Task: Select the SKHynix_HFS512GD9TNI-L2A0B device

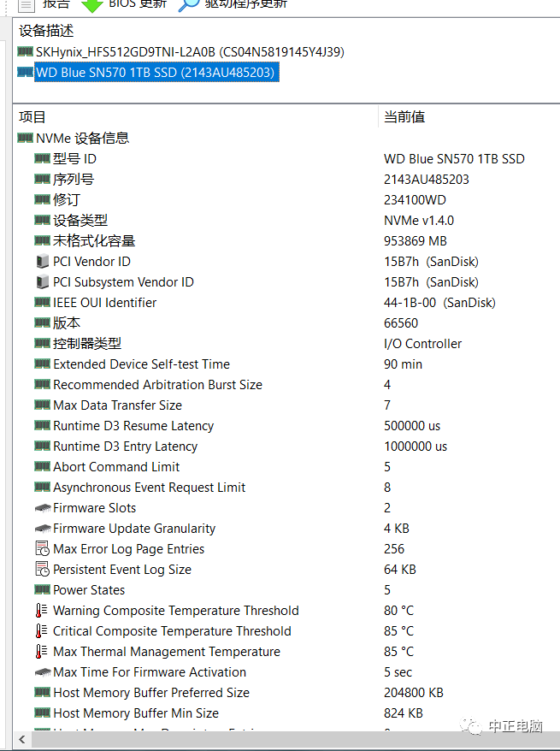Action: (190, 51)
